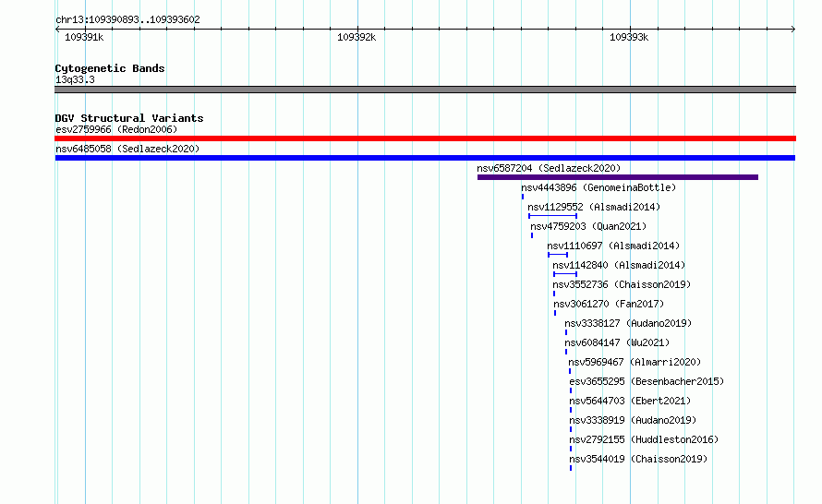Click the Cytogenetic Bands track title
Screen dimensions: 822x504
pyautogui.click(x=110, y=68)
